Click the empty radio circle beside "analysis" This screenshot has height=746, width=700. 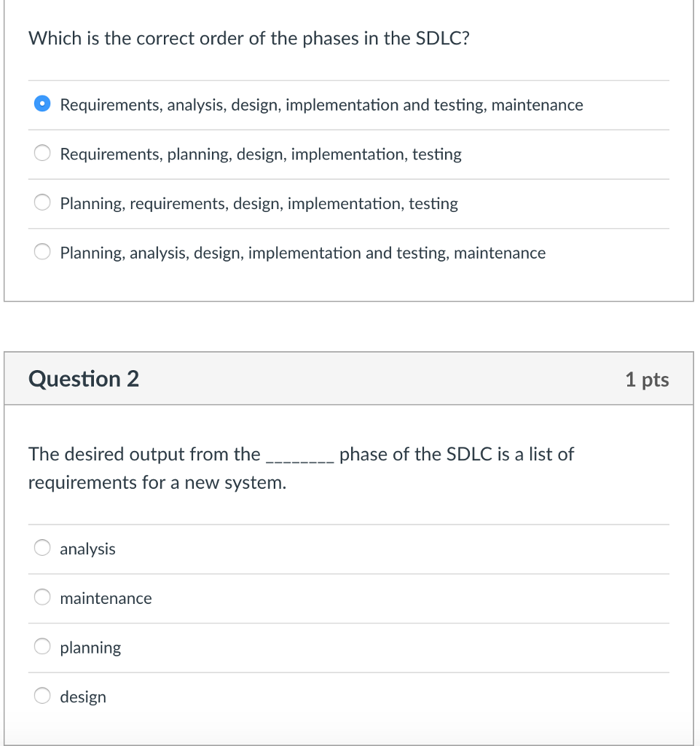[42, 547]
